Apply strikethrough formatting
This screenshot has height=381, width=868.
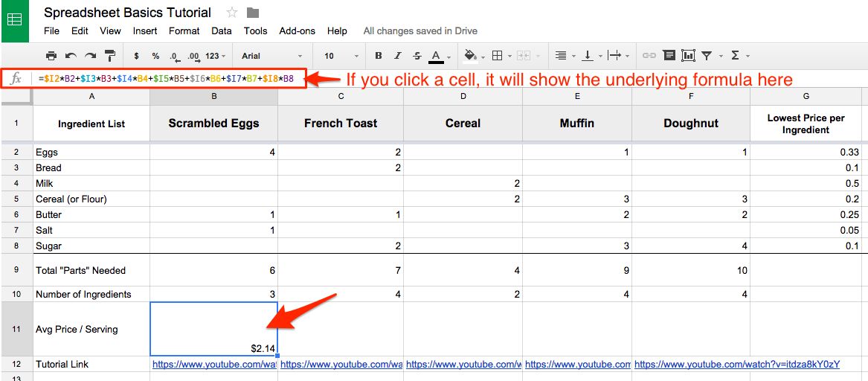pos(417,56)
